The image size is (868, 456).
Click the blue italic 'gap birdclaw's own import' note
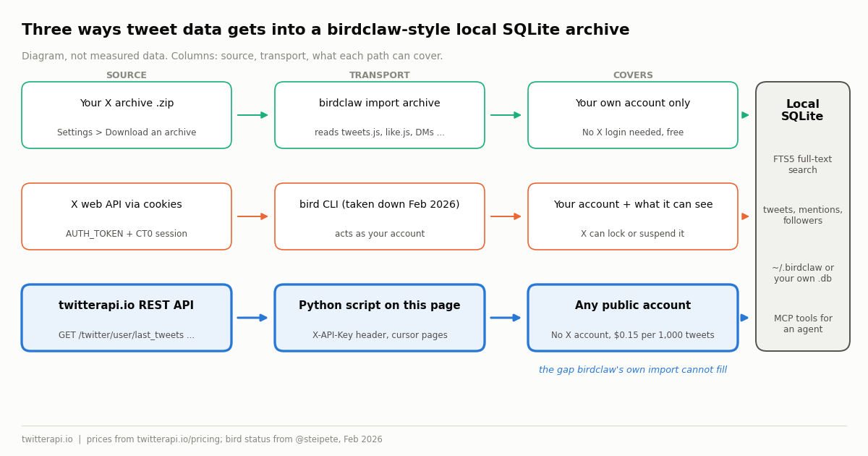coord(633,370)
